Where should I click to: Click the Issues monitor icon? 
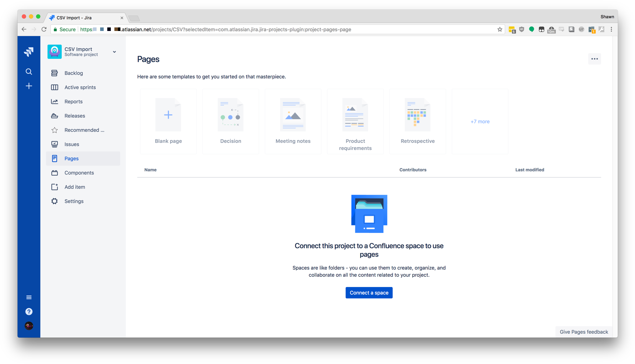pyautogui.click(x=55, y=144)
